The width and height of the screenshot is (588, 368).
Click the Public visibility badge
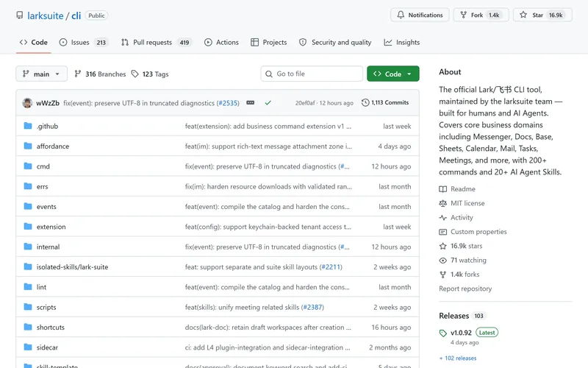click(96, 15)
